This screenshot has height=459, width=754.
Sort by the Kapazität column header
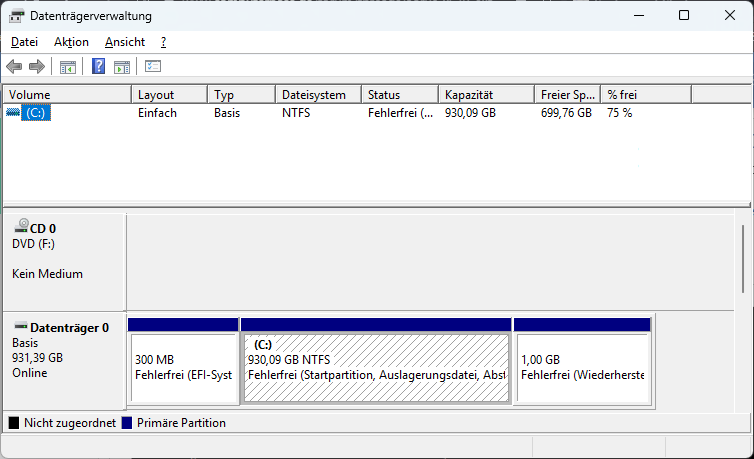click(x=487, y=95)
